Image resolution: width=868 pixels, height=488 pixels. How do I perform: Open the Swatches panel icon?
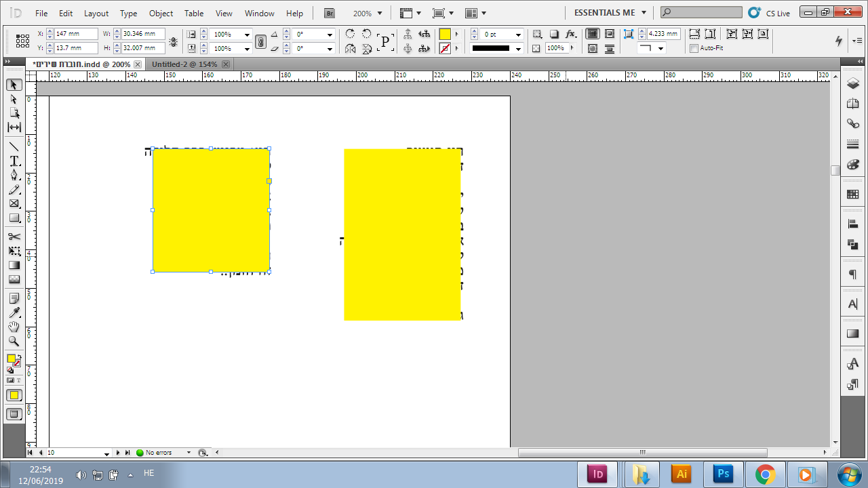click(853, 195)
